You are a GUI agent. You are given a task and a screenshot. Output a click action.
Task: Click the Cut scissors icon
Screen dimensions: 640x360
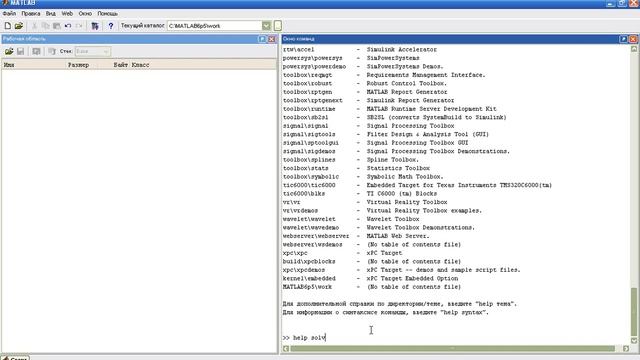tap(34, 26)
